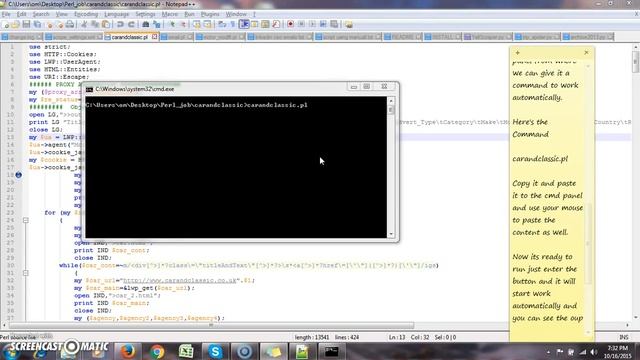640x360 pixels.
Task: Click the Start Recording macro icon
Action: (x=291, y=24)
